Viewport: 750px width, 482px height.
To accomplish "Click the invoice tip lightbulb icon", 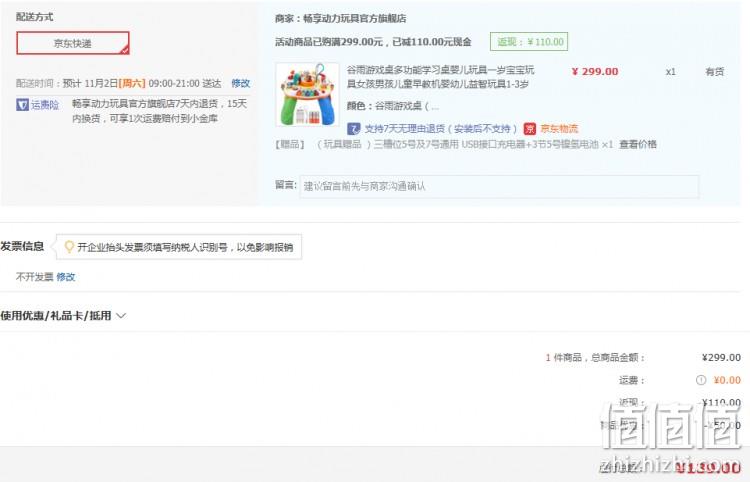I will 69,247.
